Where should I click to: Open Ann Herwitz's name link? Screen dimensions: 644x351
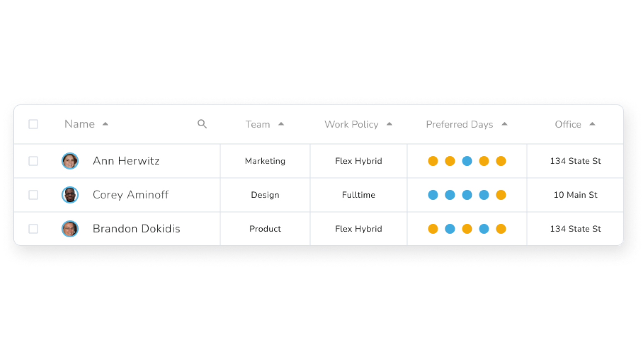click(126, 161)
